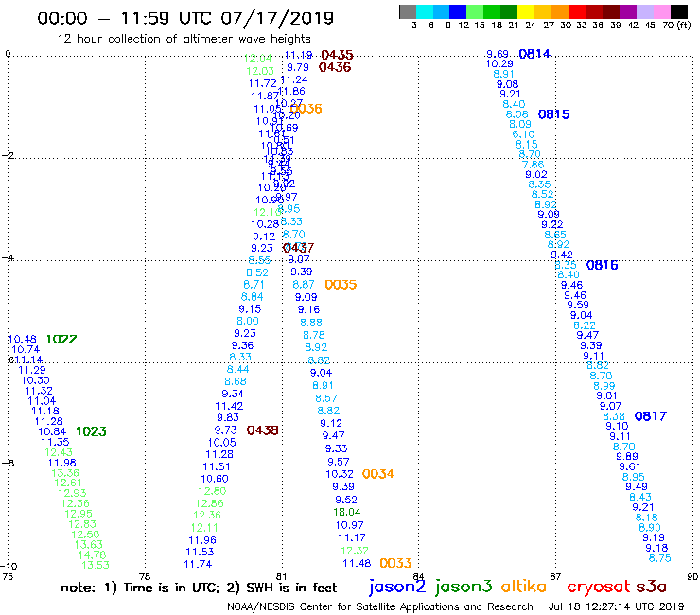The image size is (700, 615).
Task: Click the s3a time marker '0436'
Action: [335, 67]
